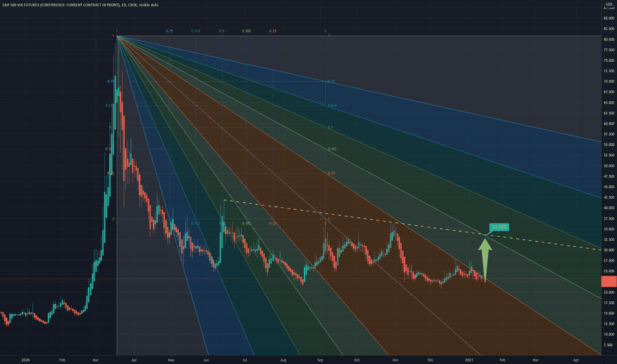Image resolution: width=617 pixels, height=364 pixels.
Task: Click the May label on time axis
Action: tap(171, 359)
